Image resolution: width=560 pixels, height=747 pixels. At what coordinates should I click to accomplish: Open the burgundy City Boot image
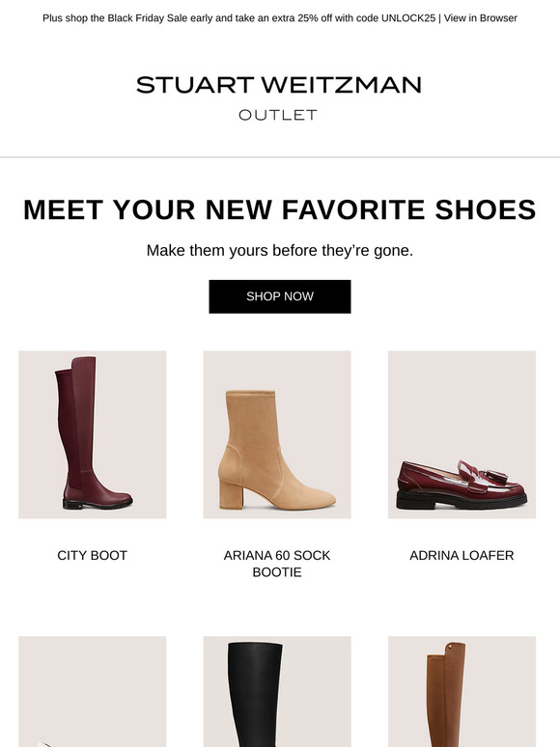click(93, 434)
